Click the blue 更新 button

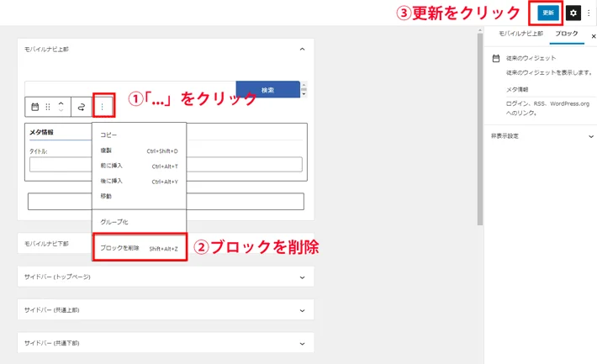[548, 13]
